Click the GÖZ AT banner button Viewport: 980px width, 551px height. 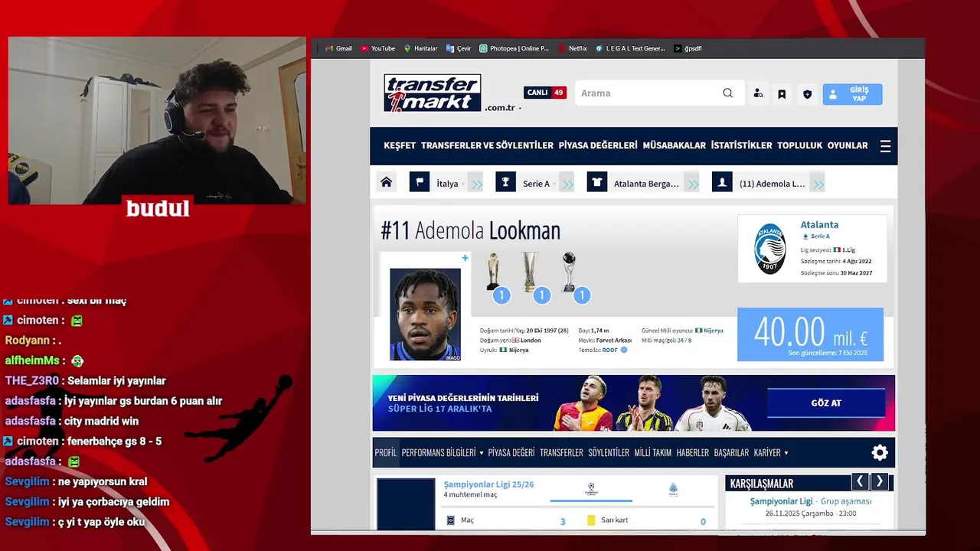[x=826, y=403]
